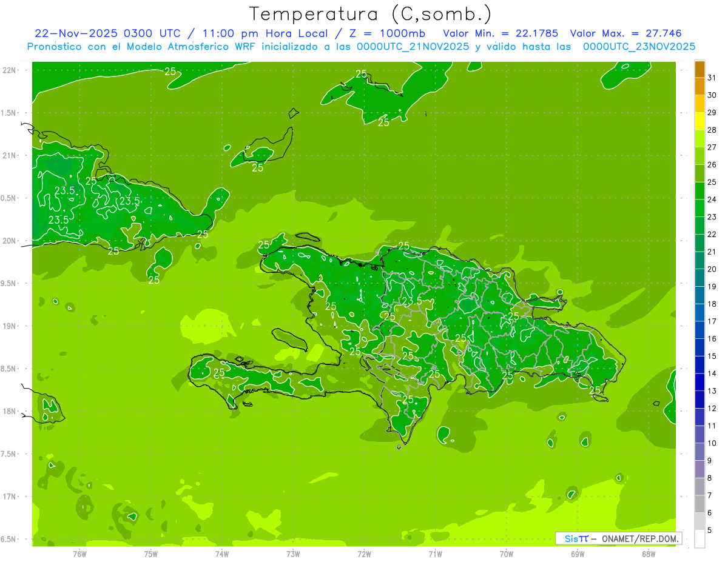Select the '7.5N' latitude axis label
Screen dimensions: 728x562
coord(9,454)
